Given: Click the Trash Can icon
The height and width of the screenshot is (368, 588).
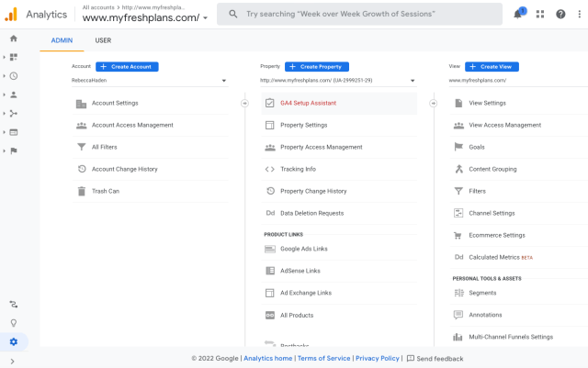Looking at the screenshot, I should (x=82, y=191).
